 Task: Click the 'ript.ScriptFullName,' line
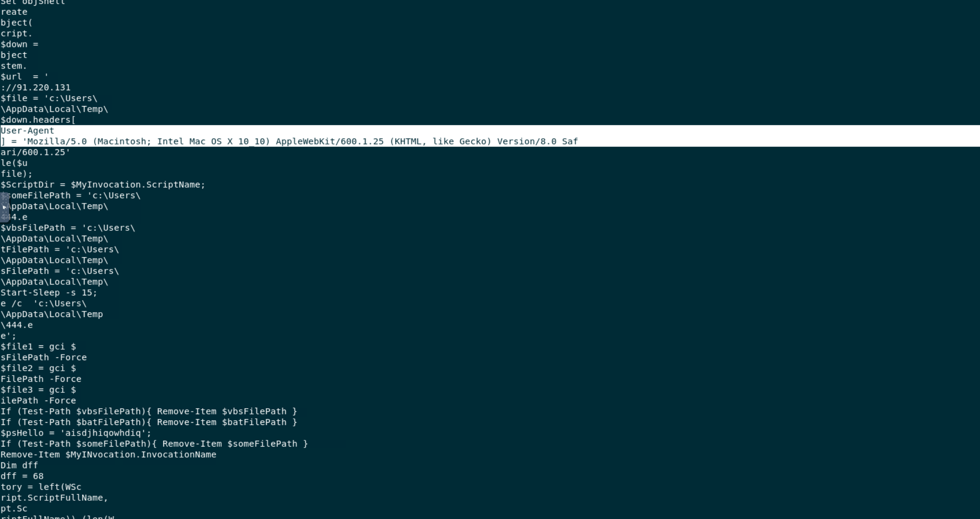coord(54,497)
